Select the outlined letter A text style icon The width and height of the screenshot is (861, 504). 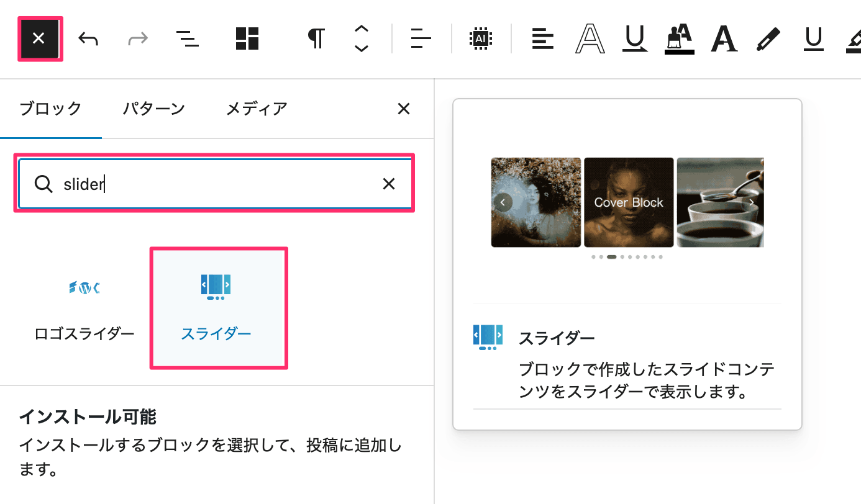590,39
